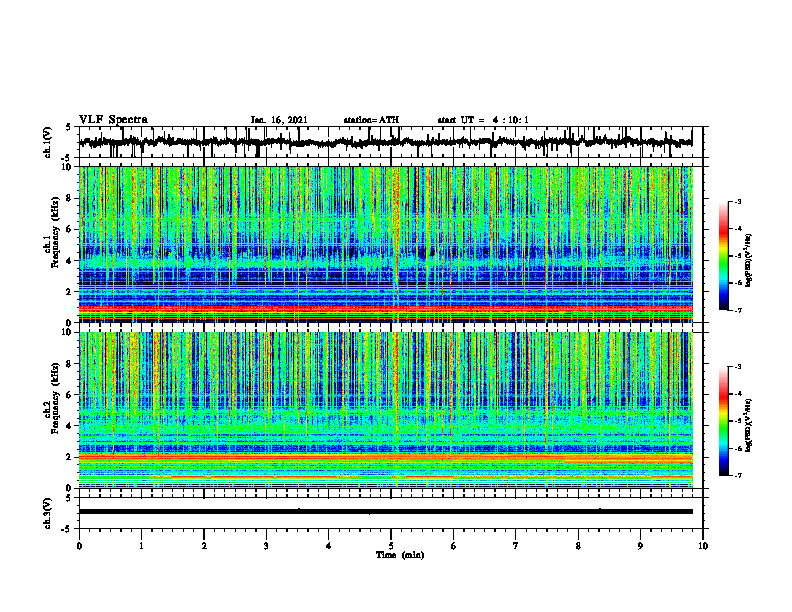Click inside the ch.2 spectrogram panel
Viewport: 792px width, 612px height.
386,410
